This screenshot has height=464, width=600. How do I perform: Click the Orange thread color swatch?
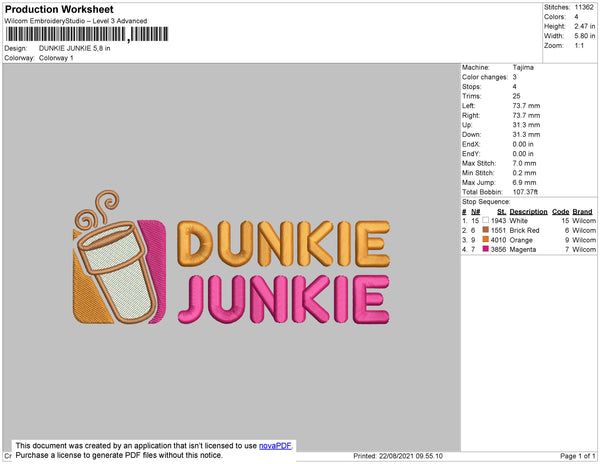[486, 239]
